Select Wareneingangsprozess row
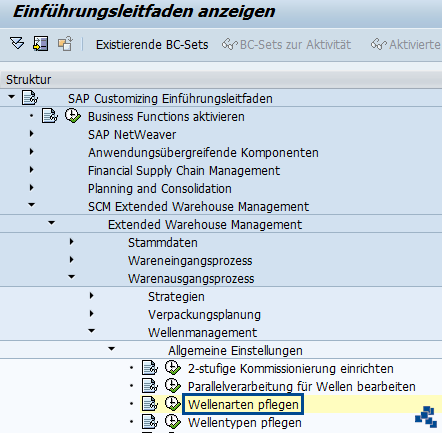442x433 pixels. tap(190, 261)
